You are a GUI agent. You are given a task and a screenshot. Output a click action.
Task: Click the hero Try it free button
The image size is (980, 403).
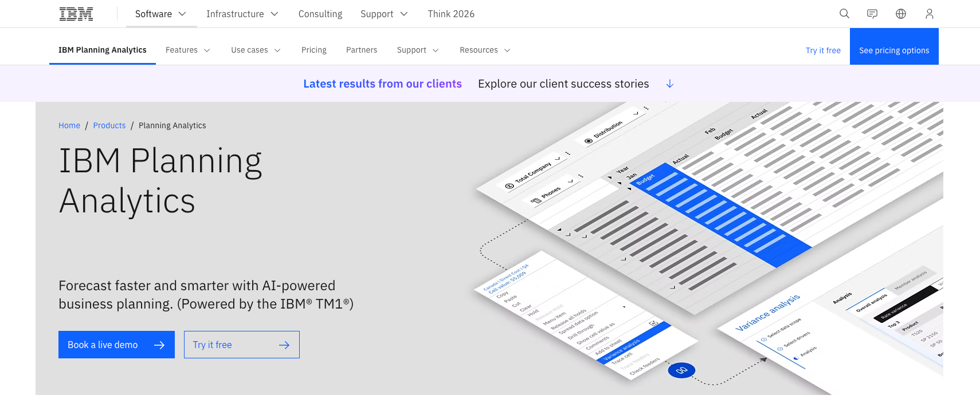pos(242,345)
